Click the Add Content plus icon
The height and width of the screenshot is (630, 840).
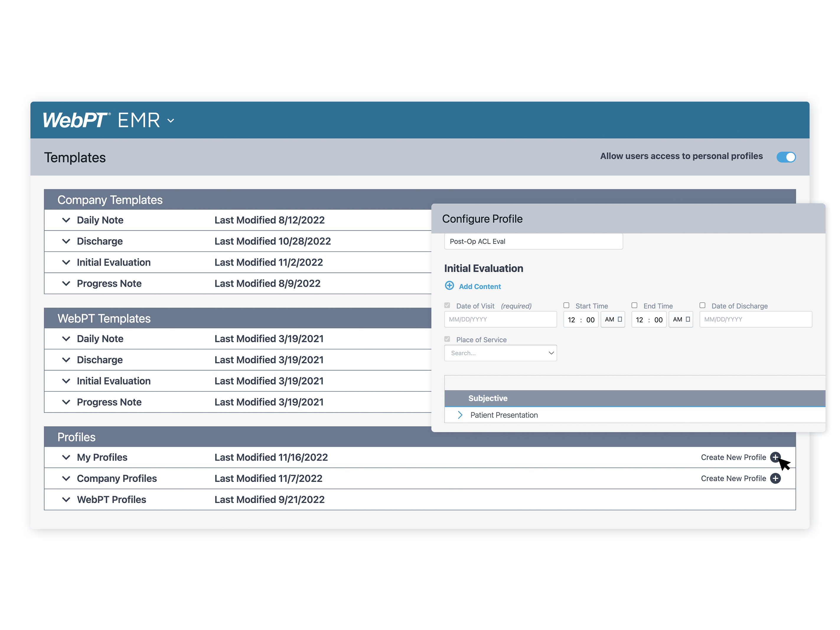click(450, 286)
